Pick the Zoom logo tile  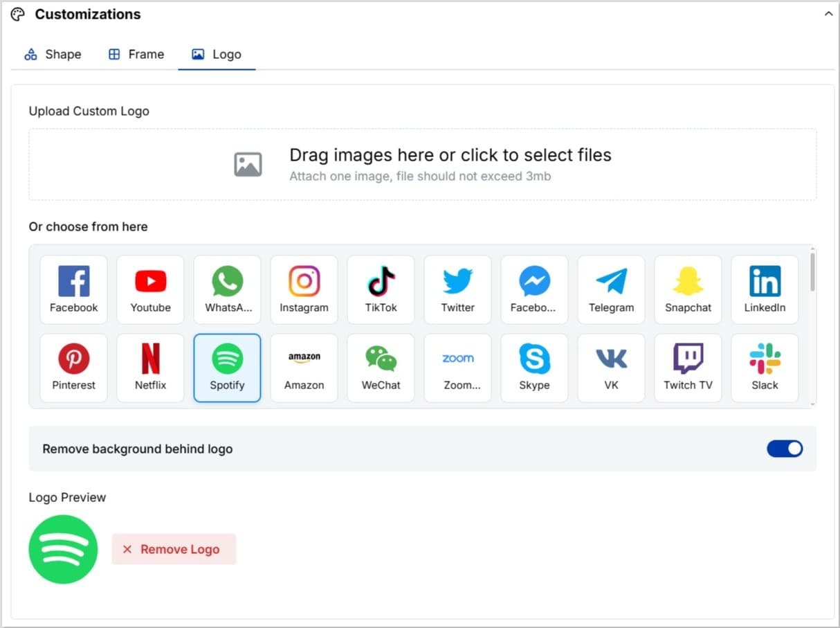pos(458,368)
